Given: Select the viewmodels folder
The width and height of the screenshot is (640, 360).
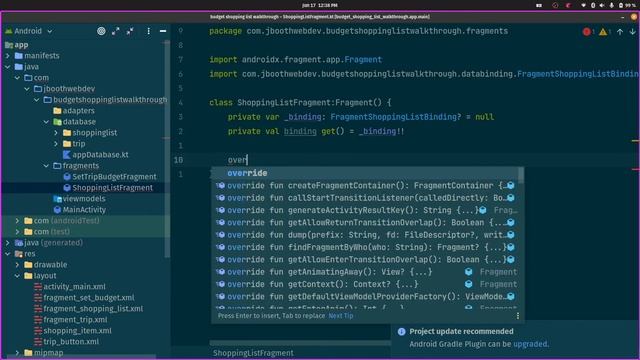Looking at the screenshot, I should [x=79, y=199].
